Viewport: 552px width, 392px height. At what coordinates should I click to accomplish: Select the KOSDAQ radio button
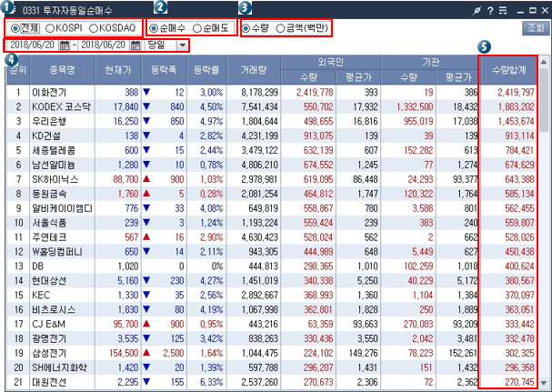tap(94, 28)
